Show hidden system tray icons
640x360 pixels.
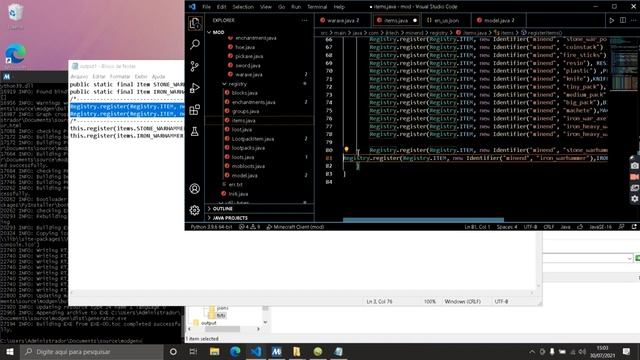(x=532, y=351)
